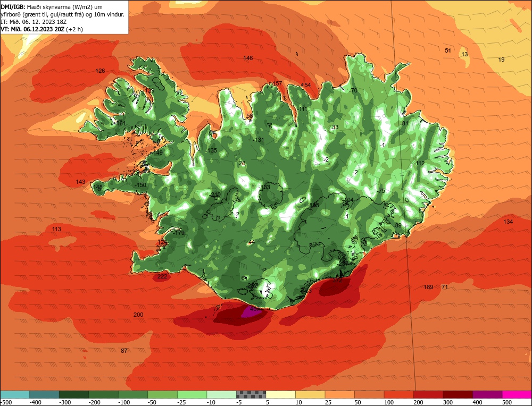Click the map value '19' in the yellow area
Image resolution: width=532 pixels, height=406 pixels.
point(501,60)
